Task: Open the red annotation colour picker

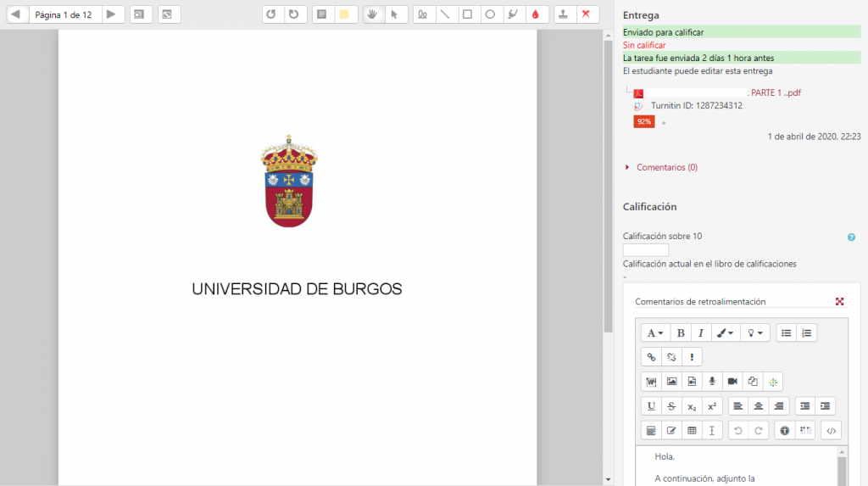Action: [536, 14]
